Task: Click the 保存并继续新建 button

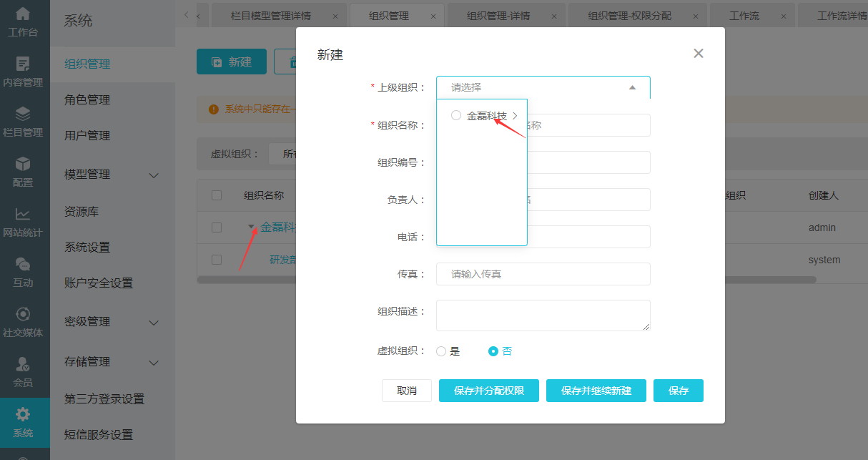Action: [596, 391]
